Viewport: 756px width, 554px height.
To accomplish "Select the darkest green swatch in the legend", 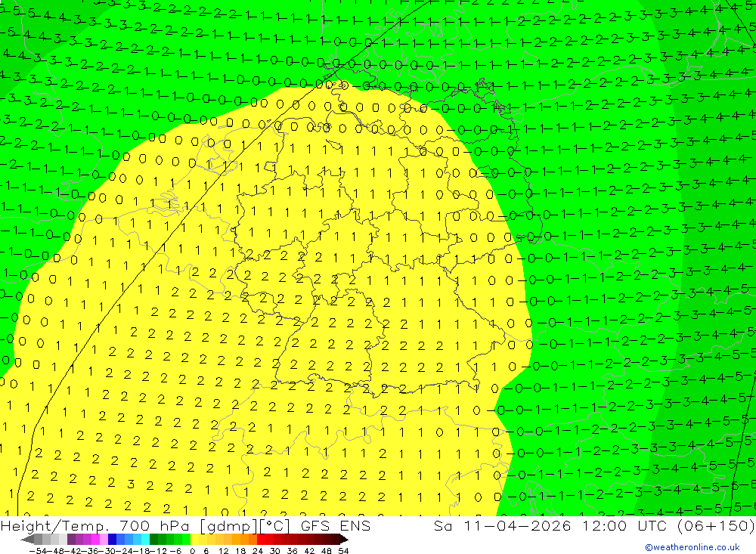I will [x=153, y=540].
